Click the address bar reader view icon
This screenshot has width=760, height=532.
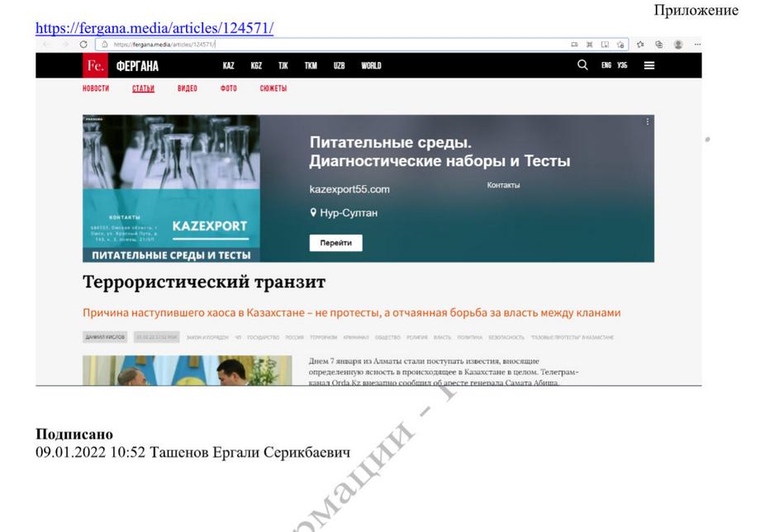[605, 44]
